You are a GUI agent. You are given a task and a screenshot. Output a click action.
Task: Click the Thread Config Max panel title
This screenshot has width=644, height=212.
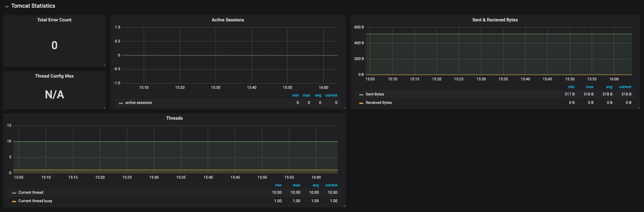point(54,76)
